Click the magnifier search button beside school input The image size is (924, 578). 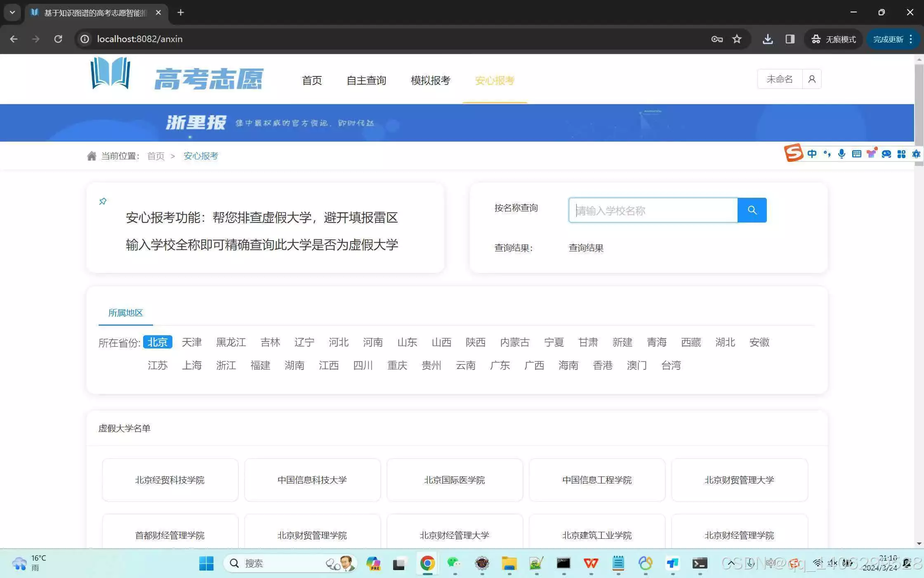pos(752,210)
